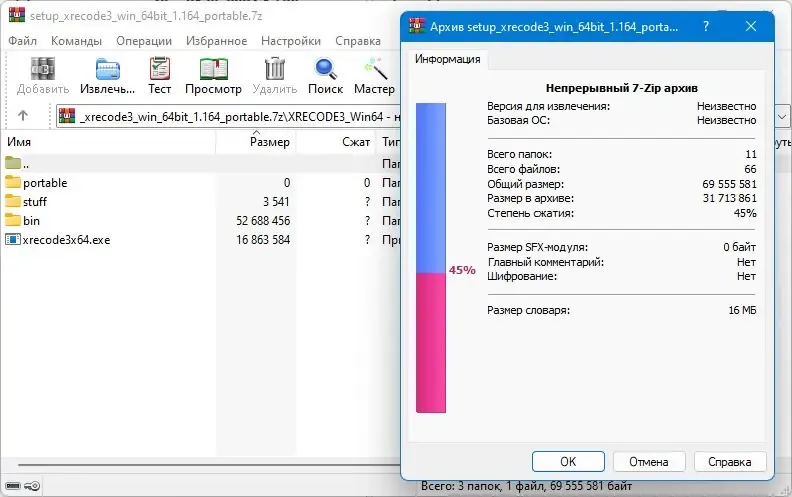Click the Шифрование label
The width and height of the screenshot is (792, 497).
pyautogui.click(x=522, y=276)
